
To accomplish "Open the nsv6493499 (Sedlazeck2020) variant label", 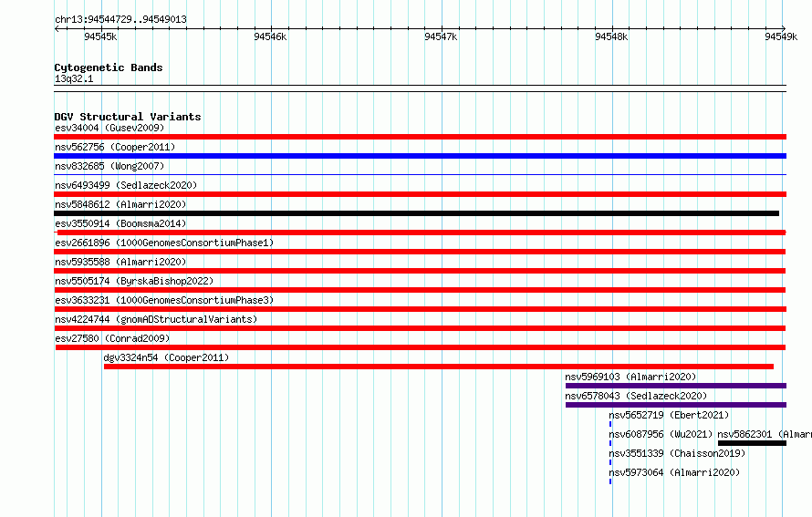I will pos(126,185).
